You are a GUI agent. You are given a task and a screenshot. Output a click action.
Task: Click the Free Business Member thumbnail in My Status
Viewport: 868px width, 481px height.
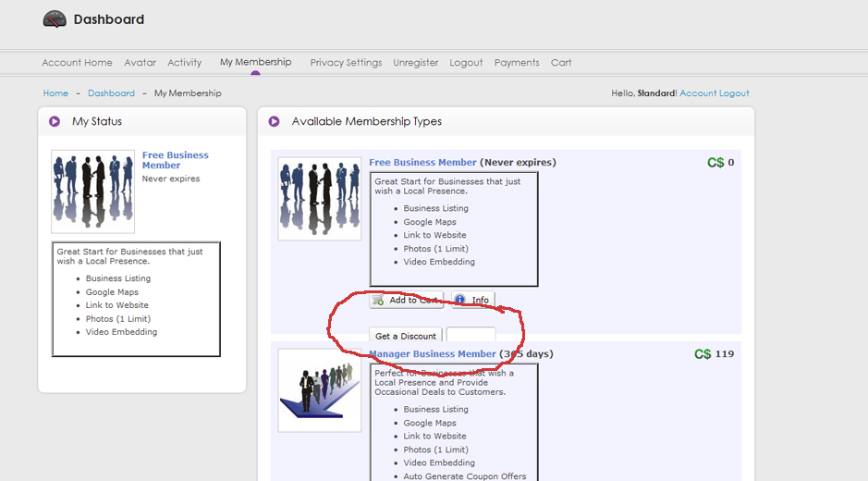(92, 191)
